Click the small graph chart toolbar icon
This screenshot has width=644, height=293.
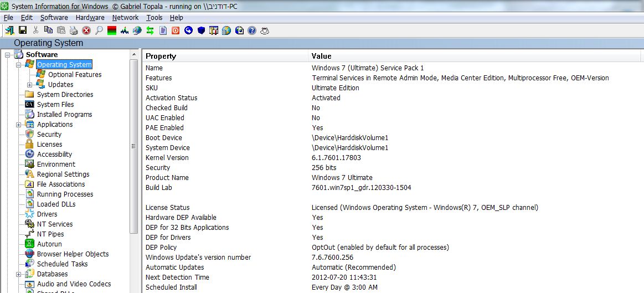[x=125, y=30]
